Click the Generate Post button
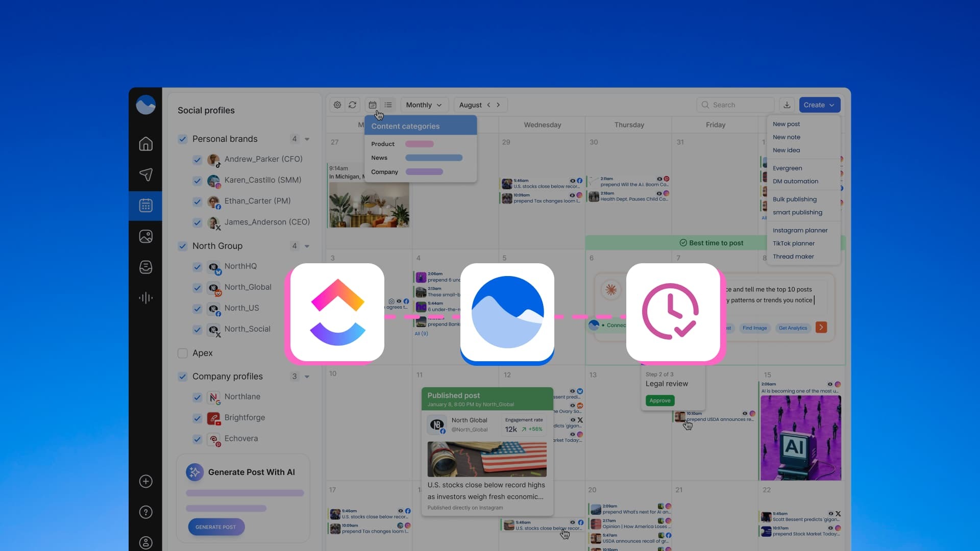Viewport: 980px width, 551px height. [x=216, y=527]
